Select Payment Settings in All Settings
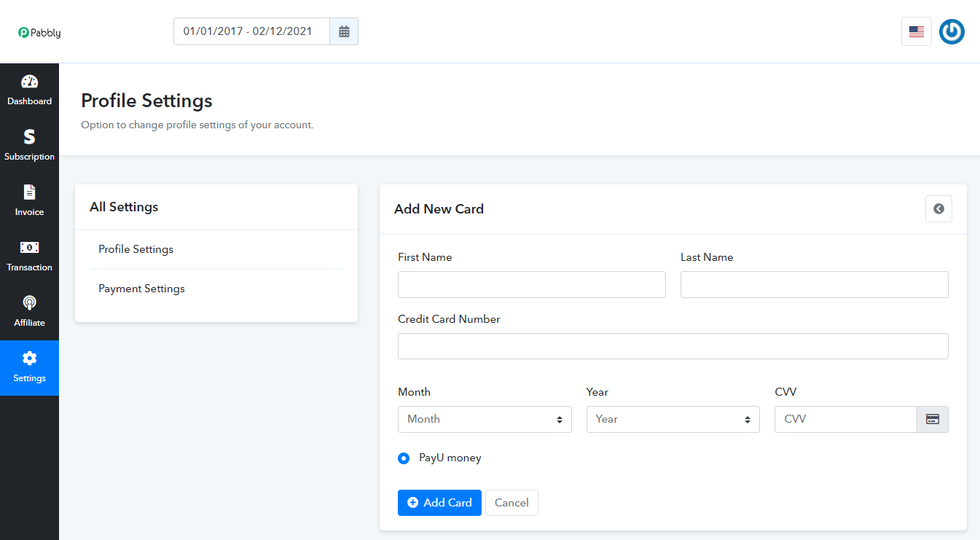This screenshot has width=980, height=540. pyautogui.click(x=142, y=289)
